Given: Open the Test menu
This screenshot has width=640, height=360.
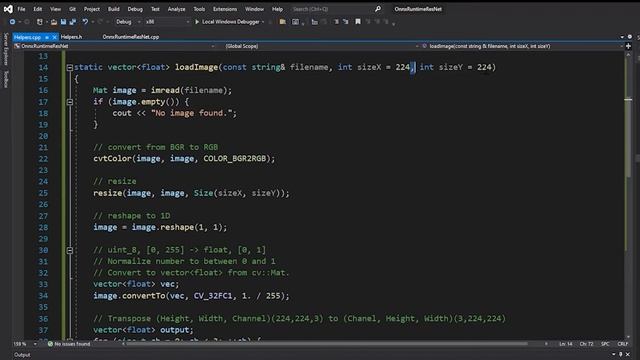Looking at the screenshot, I should [155, 9].
